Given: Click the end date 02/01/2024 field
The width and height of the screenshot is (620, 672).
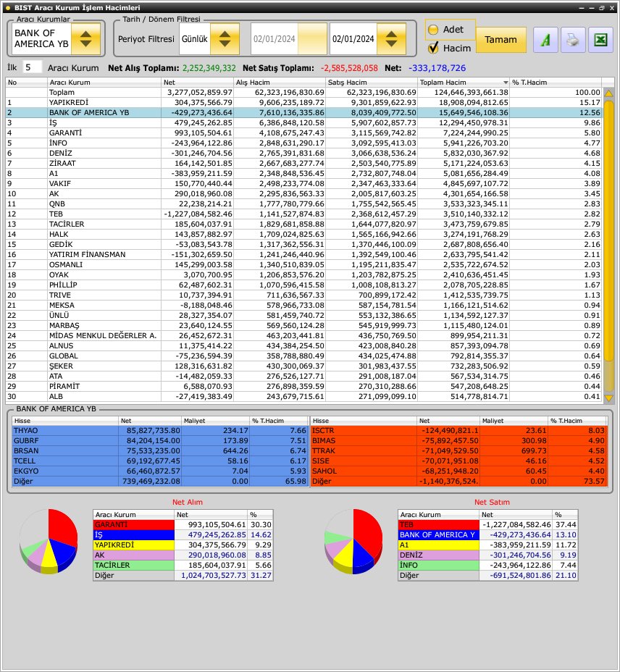Looking at the screenshot, I should click(x=353, y=39).
